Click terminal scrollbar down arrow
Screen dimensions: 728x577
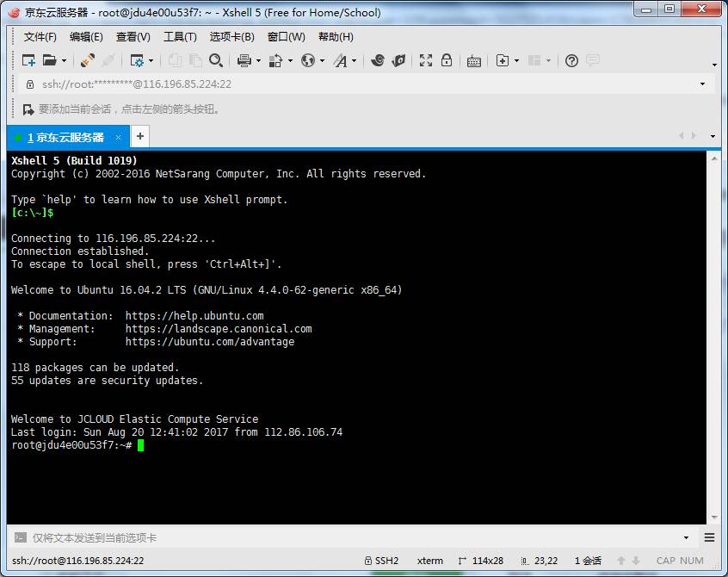pyautogui.click(x=714, y=517)
